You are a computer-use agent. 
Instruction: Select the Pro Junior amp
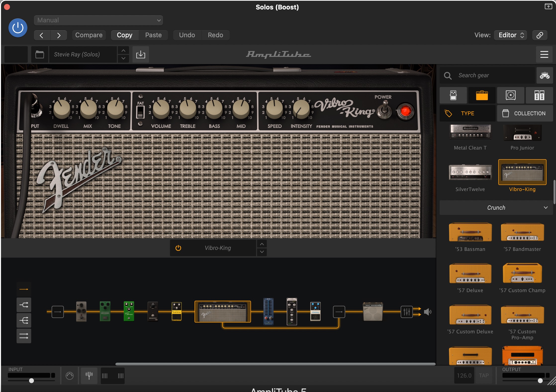pyautogui.click(x=522, y=137)
